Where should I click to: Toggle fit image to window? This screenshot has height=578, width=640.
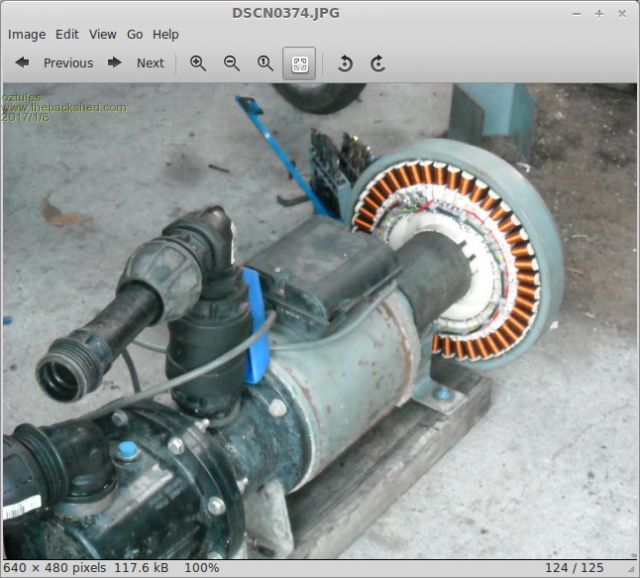click(299, 63)
